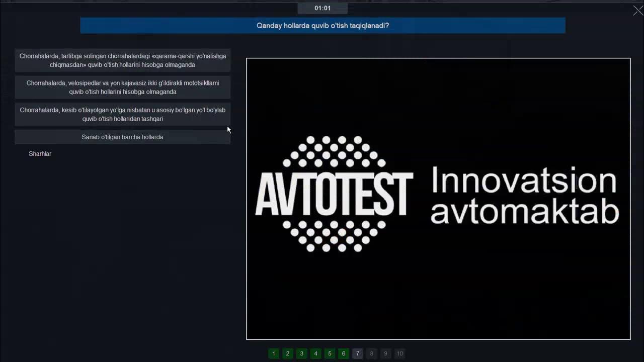Go to question number 4

pos(315,353)
